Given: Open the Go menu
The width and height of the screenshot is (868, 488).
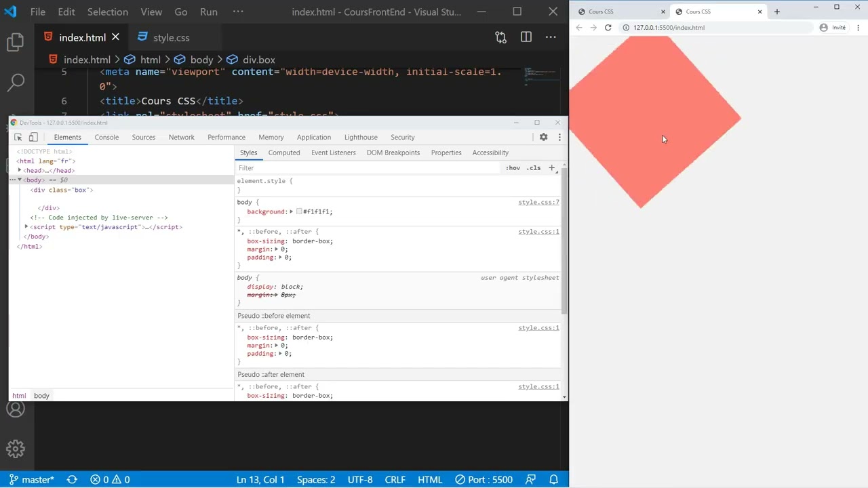Looking at the screenshot, I should [181, 12].
